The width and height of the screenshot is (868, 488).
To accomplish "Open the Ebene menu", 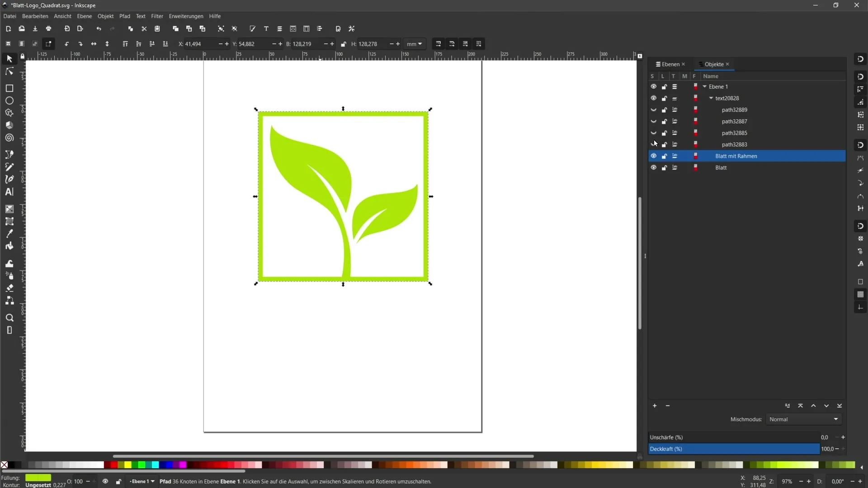I will point(84,16).
